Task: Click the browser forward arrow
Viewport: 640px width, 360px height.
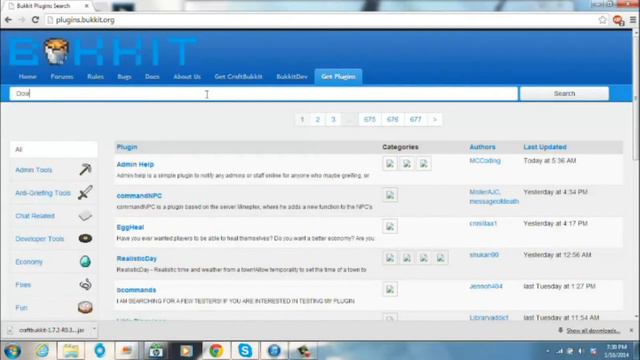Action: point(21,20)
